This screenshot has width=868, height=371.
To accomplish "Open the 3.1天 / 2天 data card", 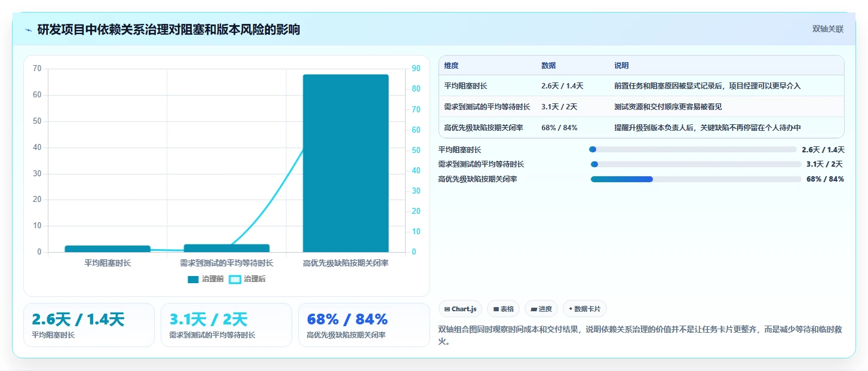I will [x=226, y=325].
